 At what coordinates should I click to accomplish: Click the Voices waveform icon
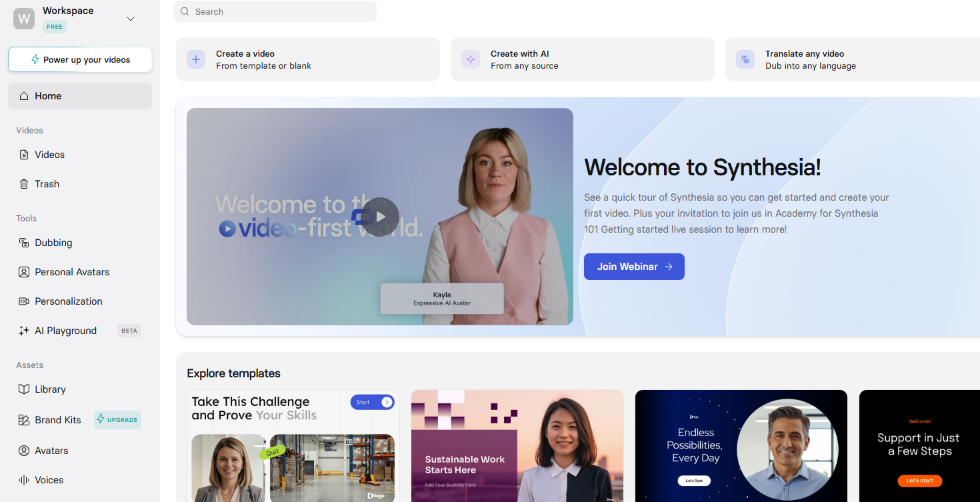[24, 480]
